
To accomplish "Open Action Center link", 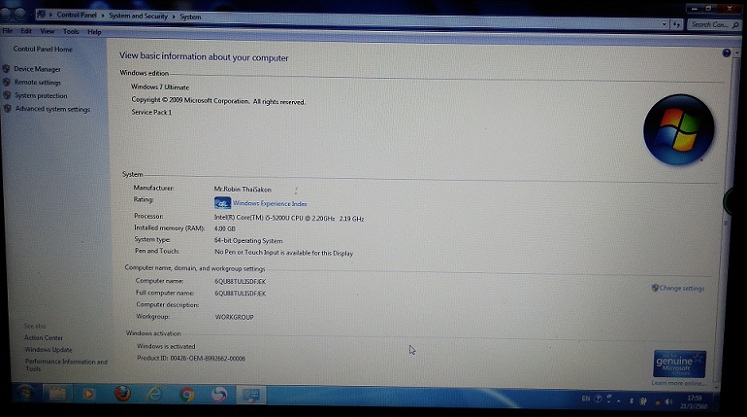I will [43, 338].
